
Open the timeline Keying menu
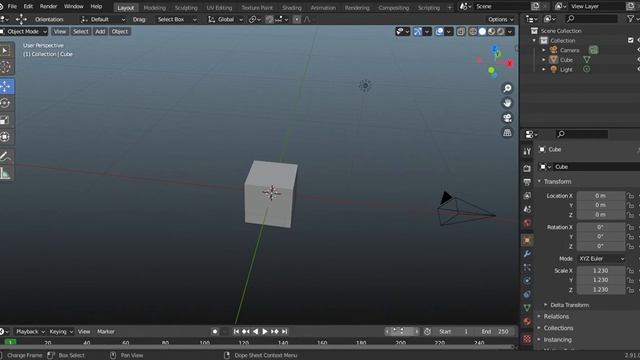60,331
